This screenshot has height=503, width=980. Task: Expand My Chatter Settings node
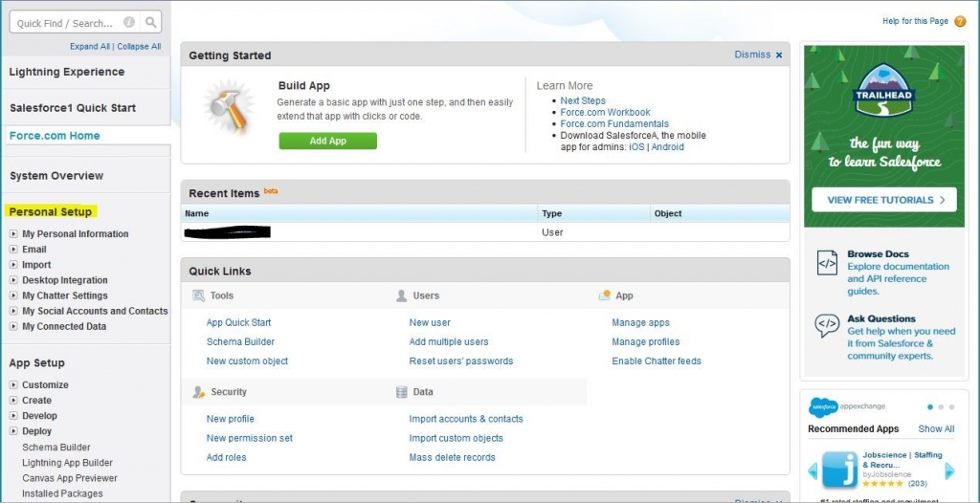click(x=13, y=295)
